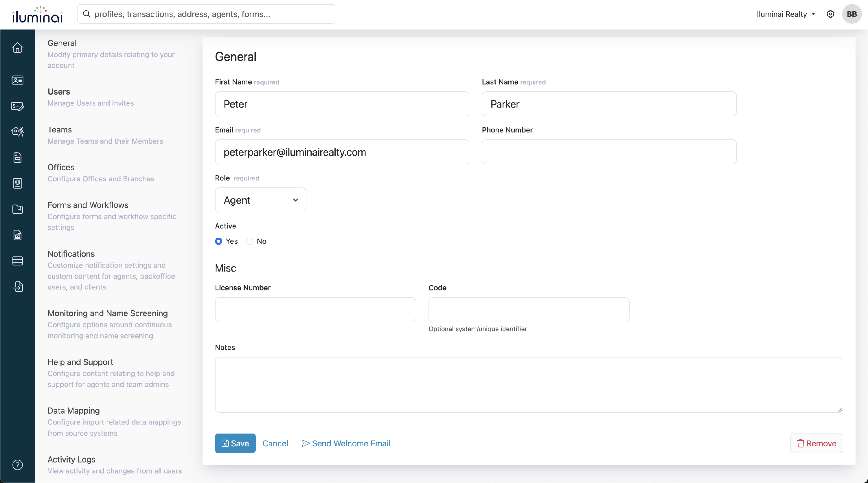
Task: Open the globe document sidebar icon
Action: (18, 183)
